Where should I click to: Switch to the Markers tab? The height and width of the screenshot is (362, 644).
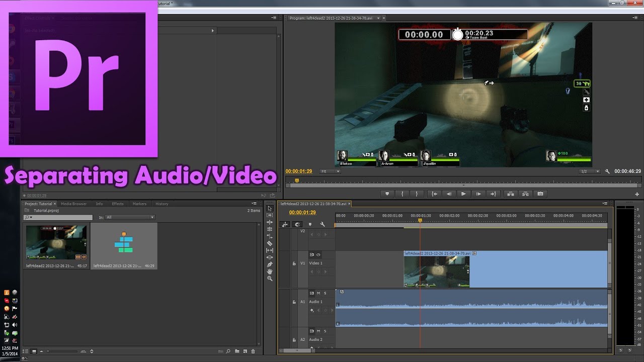point(139,204)
